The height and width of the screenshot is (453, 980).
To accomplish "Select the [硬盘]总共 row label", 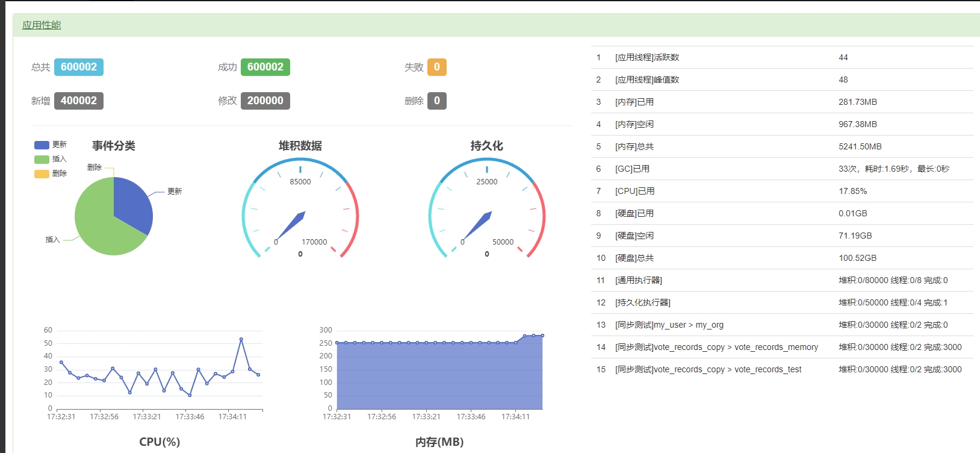I will [634, 258].
